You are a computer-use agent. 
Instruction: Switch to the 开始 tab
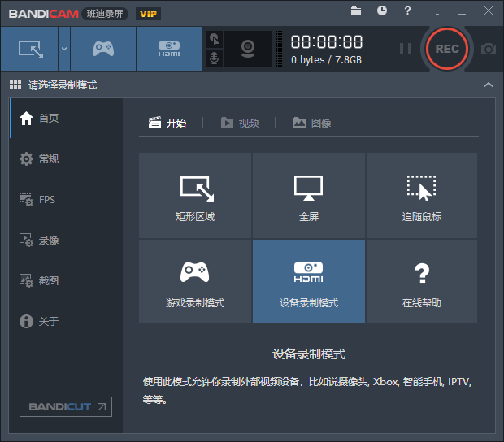167,123
